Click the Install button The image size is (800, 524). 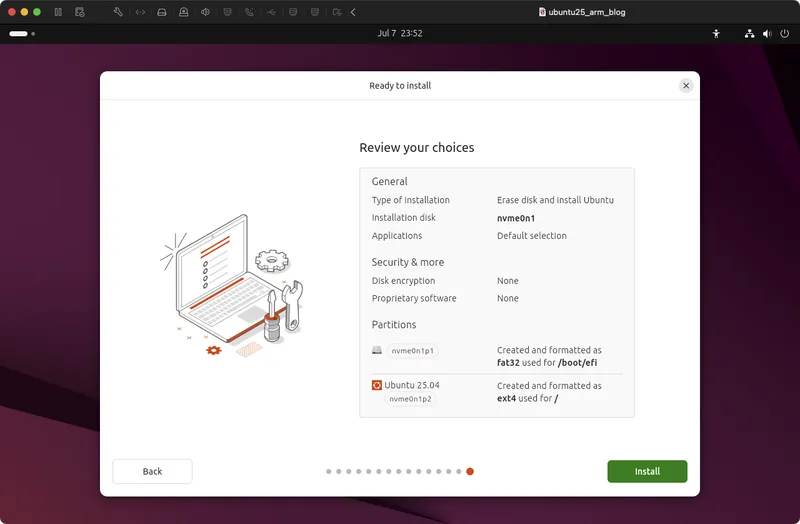647,471
